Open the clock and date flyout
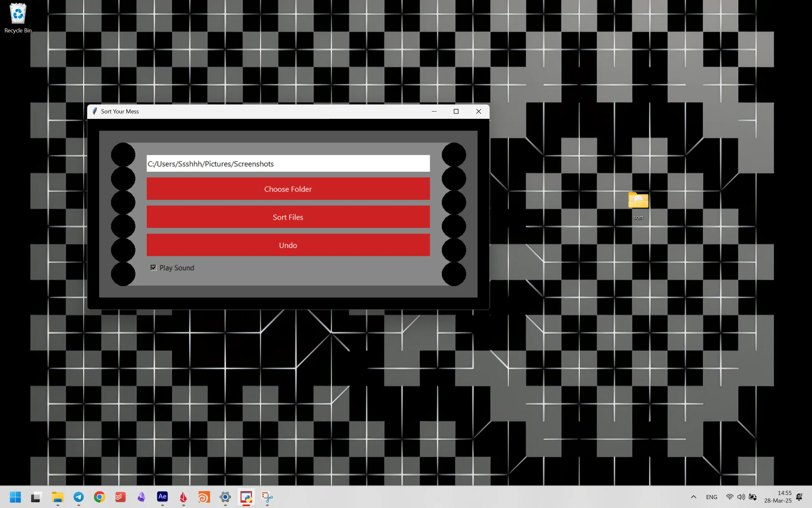This screenshot has width=812, height=508. pos(778,497)
